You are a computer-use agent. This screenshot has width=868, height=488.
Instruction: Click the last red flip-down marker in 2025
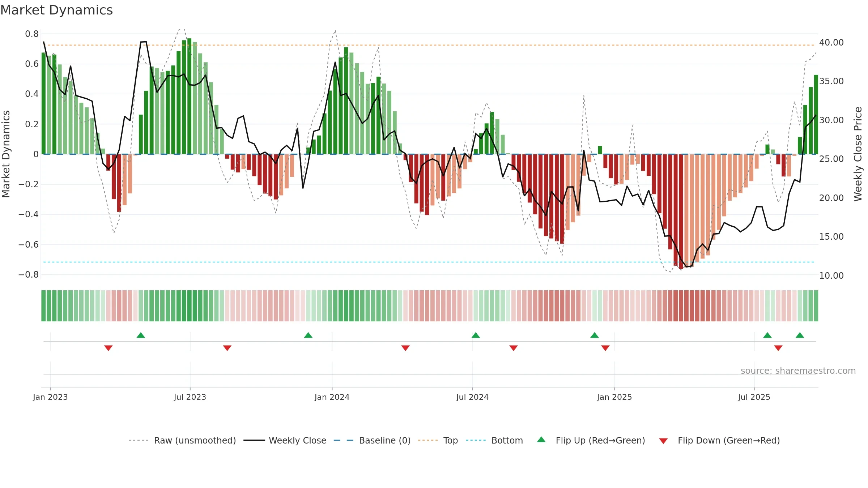[778, 348]
